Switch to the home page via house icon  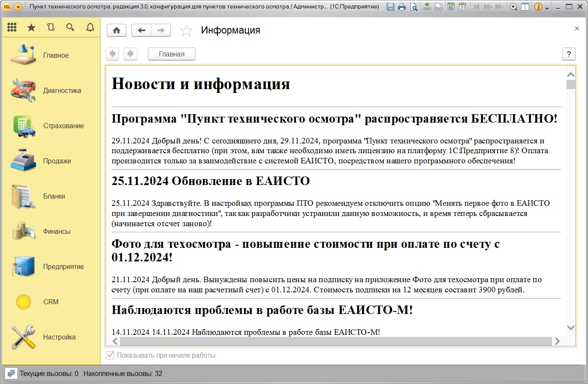tap(116, 30)
